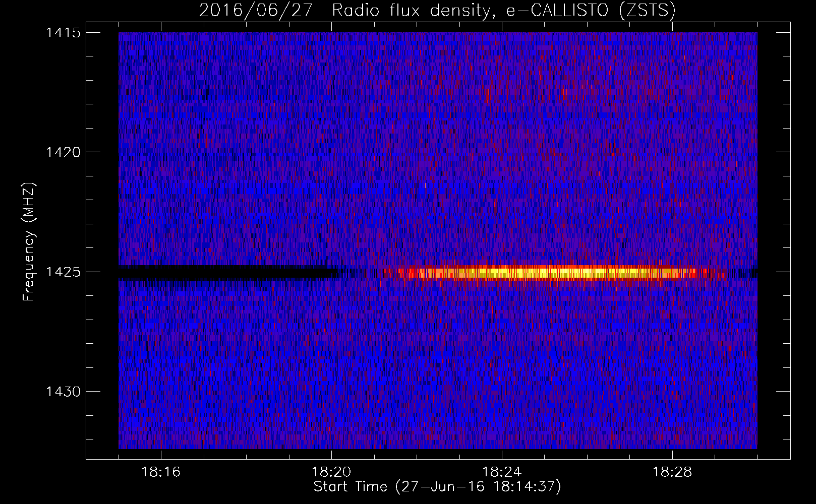Click the "Start Time (27-Jun-16 18:14:37)" label
This screenshot has height=504, width=816.
(x=437, y=487)
